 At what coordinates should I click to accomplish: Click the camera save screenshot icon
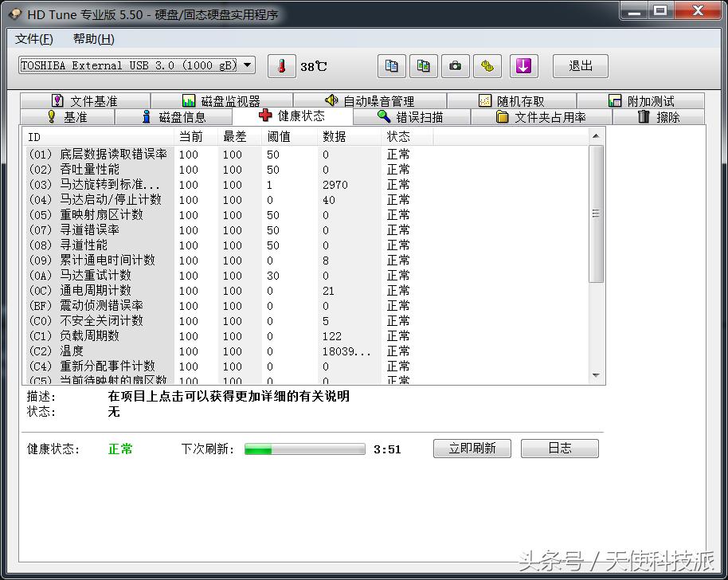click(x=455, y=66)
